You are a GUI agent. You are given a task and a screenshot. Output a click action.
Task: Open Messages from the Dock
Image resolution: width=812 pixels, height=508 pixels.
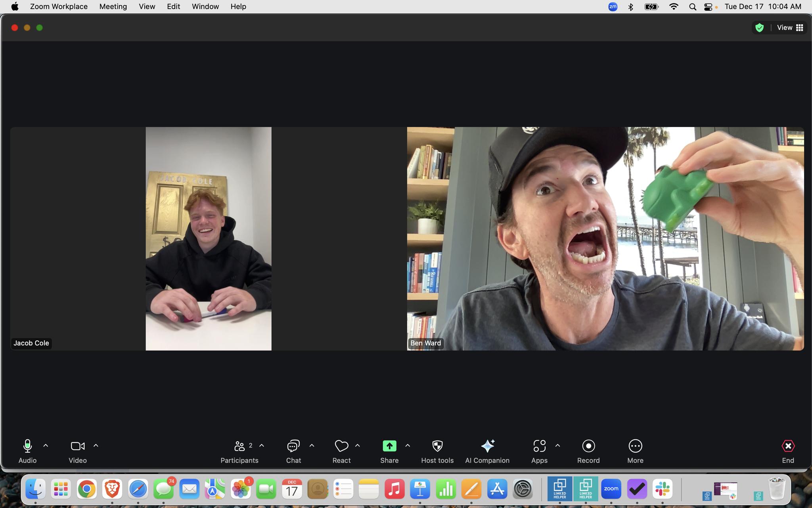tap(163, 489)
